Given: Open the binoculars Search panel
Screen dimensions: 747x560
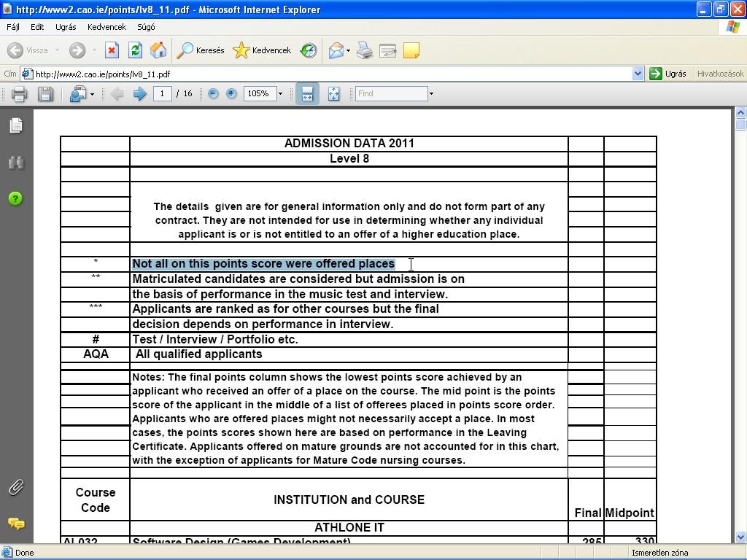Looking at the screenshot, I should coord(16,163).
